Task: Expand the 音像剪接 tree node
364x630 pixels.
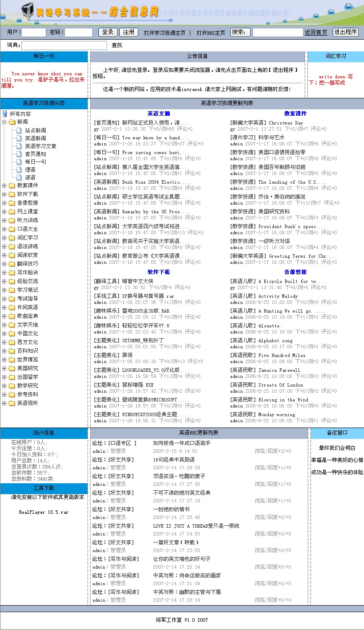Action: tap(4, 203)
